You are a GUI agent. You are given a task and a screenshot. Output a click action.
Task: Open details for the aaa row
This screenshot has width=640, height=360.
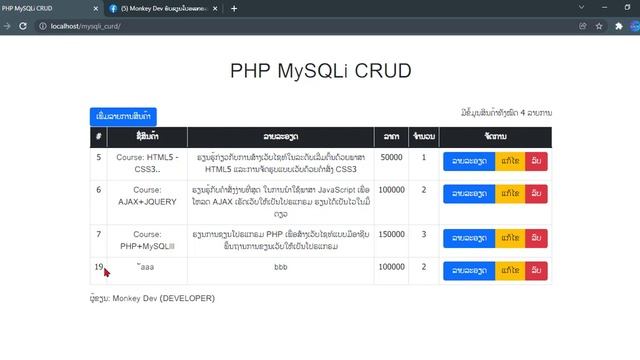[x=469, y=271]
